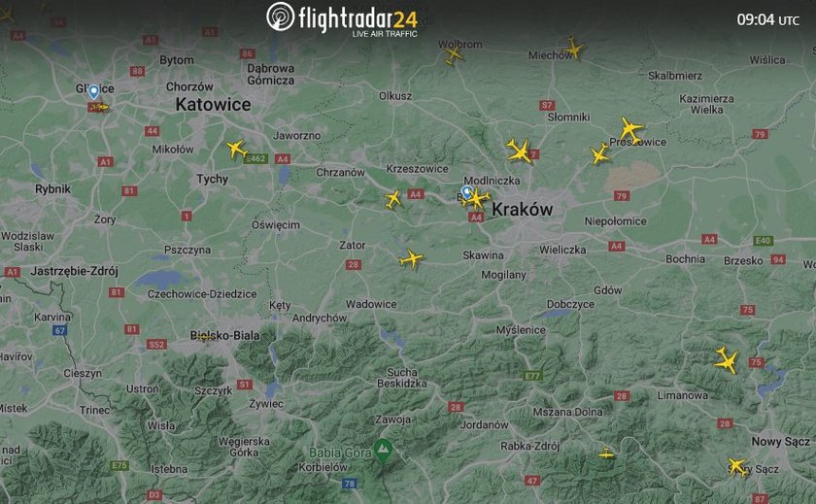Select the aircraft over Miechów
The height and width of the screenshot is (504, 816).
[573, 49]
